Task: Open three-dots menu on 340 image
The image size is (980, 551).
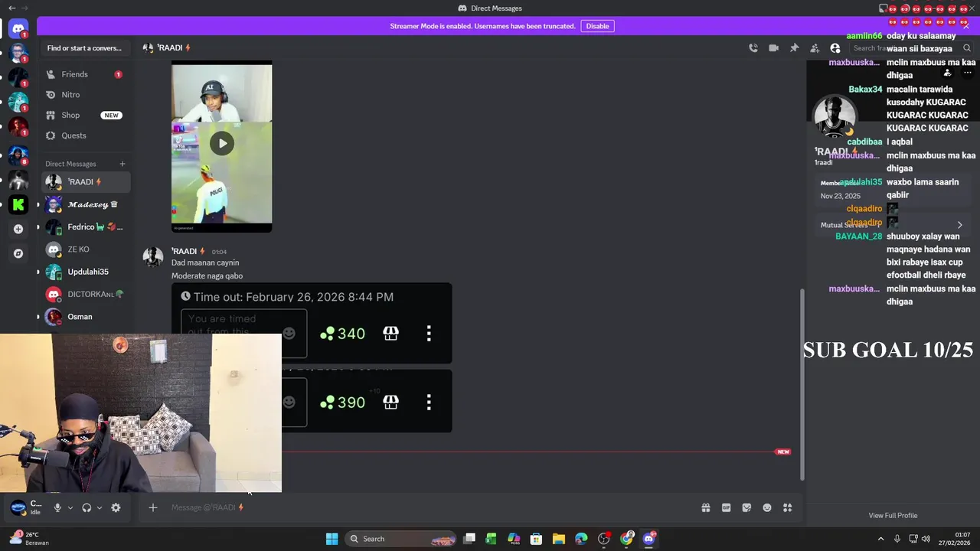Action: tap(429, 333)
